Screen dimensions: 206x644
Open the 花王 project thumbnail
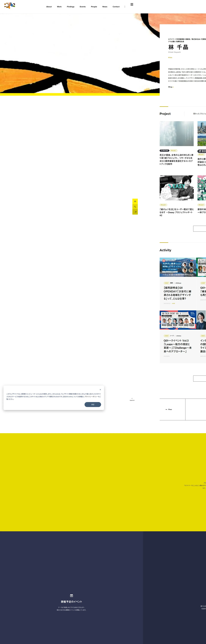(176, 134)
